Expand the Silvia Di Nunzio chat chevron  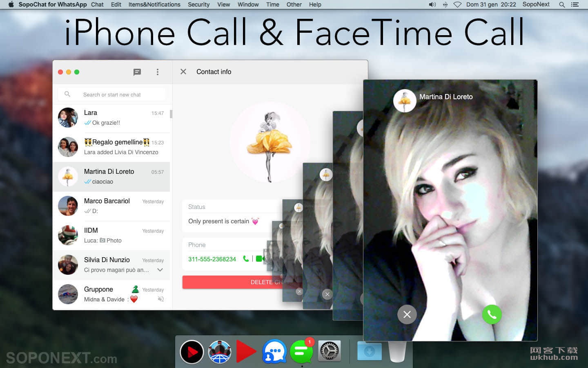tap(160, 270)
